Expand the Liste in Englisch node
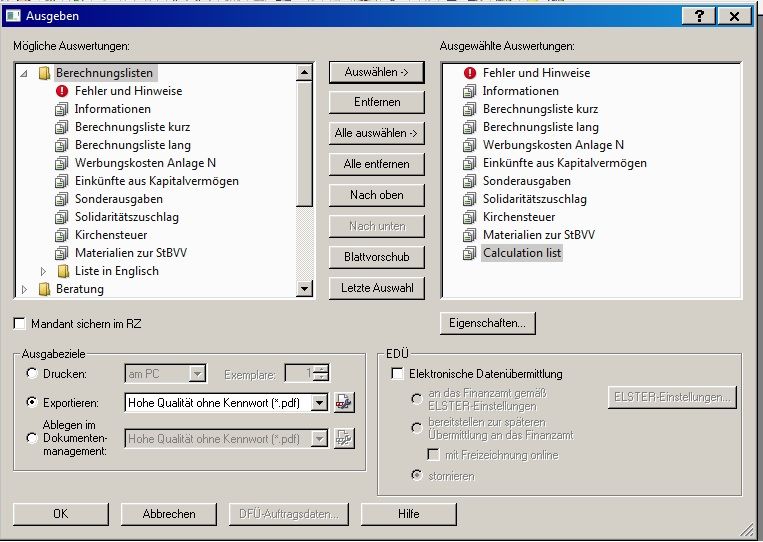The width and height of the screenshot is (763, 542). (x=43, y=271)
